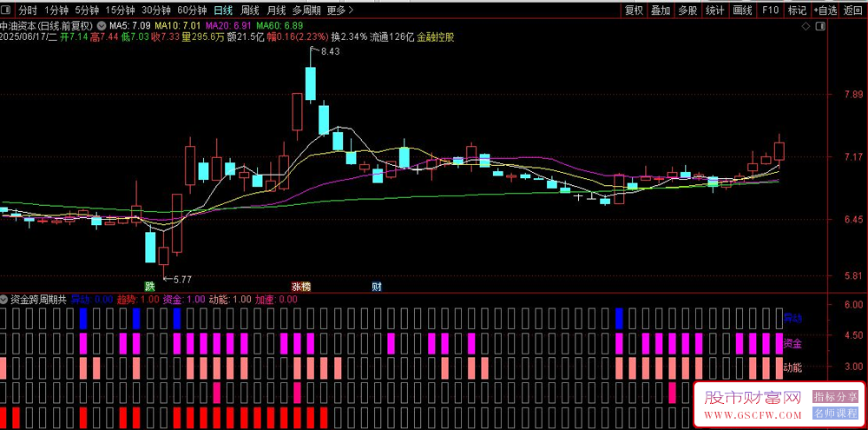Click the 标记 mark button
868x430 pixels.
(x=797, y=10)
